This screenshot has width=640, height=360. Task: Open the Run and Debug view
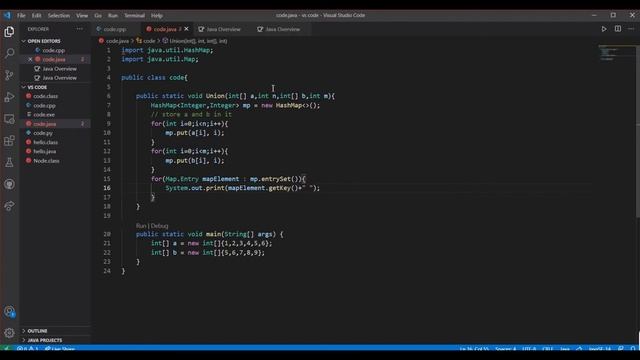click(x=9, y=97)
